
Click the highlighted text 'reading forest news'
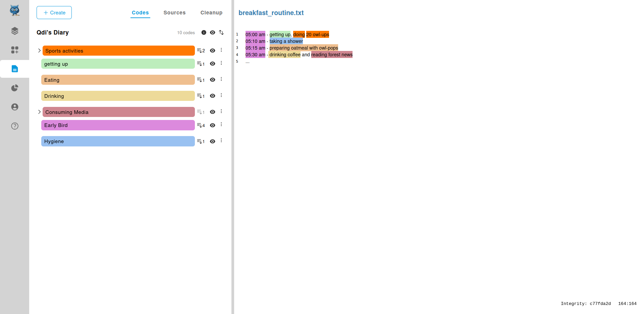[332, 55]
